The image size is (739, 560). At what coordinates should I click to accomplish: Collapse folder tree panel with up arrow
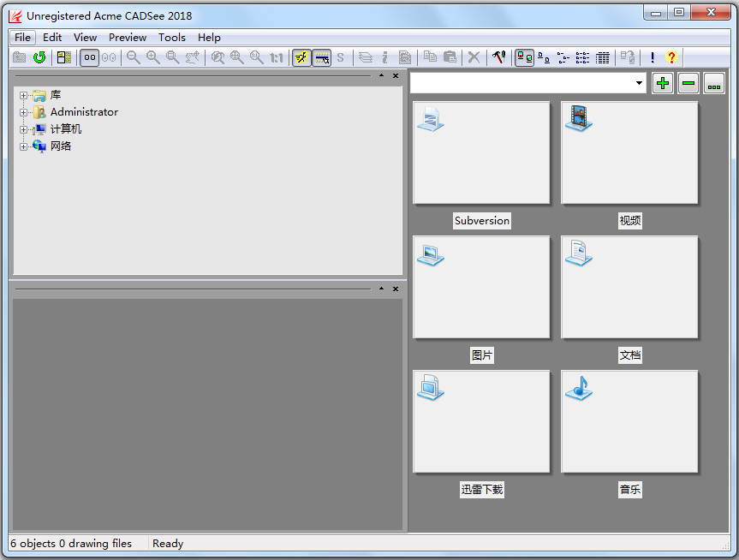coord(381,75)
